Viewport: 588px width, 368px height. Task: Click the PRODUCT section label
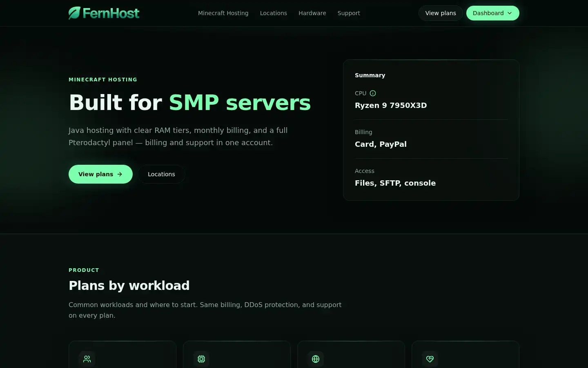coord(84,270)
